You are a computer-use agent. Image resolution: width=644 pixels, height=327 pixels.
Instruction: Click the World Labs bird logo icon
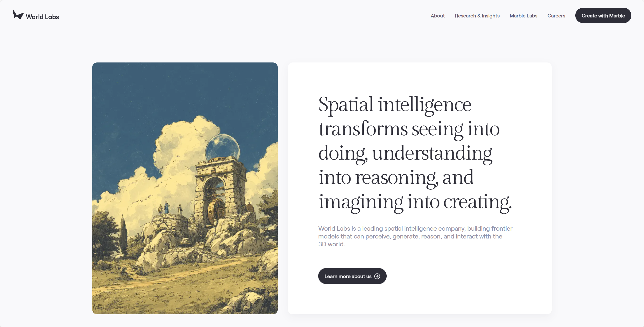pyautogui.click(x=18, y=15)
